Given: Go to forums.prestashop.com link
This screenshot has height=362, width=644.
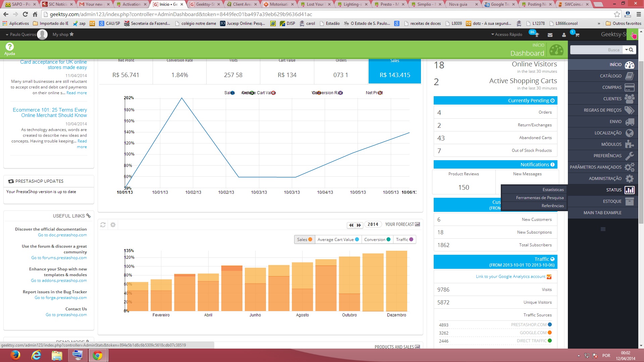Looking at the screenshot, I should click(59, 258).
